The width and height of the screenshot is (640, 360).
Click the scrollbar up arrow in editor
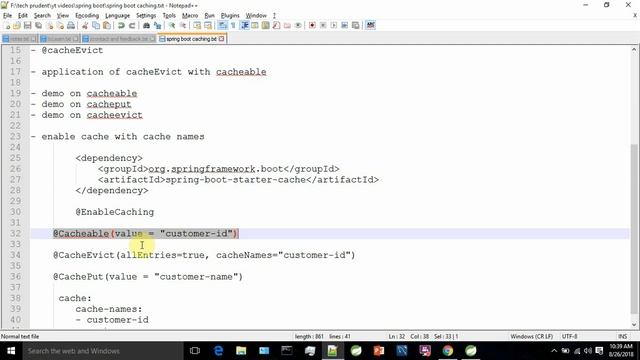click(x=633, y=49)
